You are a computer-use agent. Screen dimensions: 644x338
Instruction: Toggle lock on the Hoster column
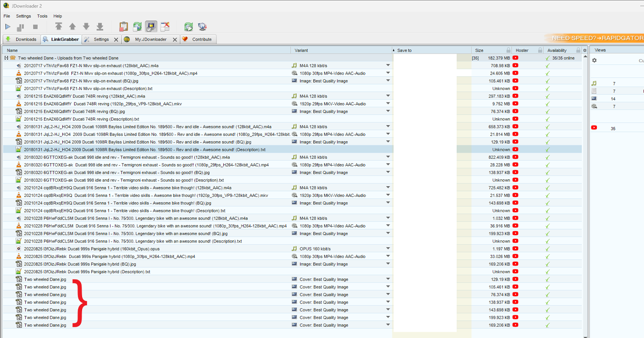tap(540, 50)
